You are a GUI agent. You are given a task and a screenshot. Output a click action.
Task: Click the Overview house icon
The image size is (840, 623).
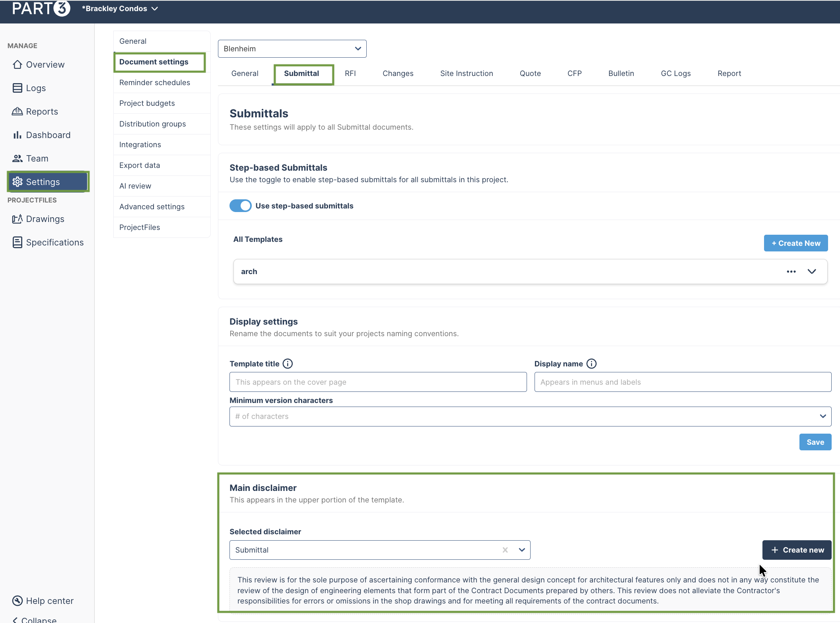coord(17,64)
